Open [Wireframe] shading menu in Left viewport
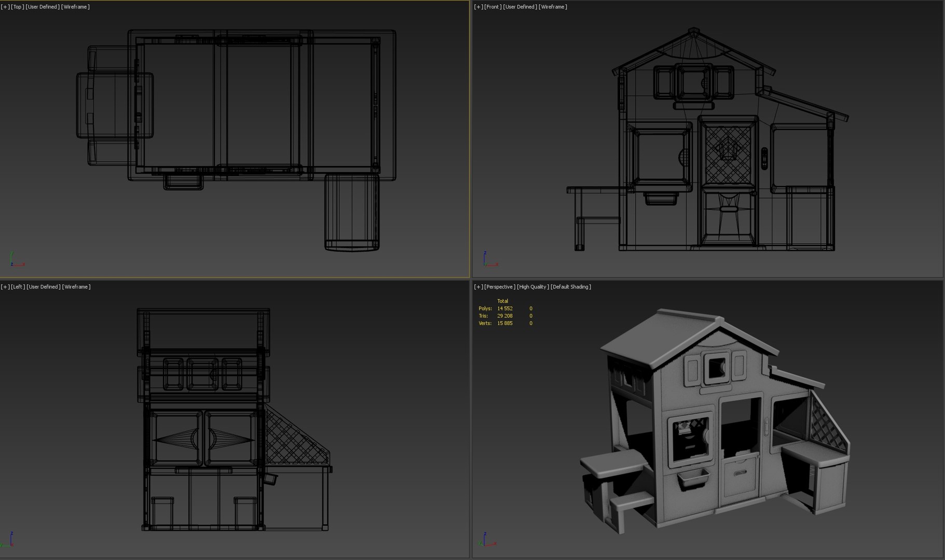This screenshot has width=945, height=560. pos(77,287)
